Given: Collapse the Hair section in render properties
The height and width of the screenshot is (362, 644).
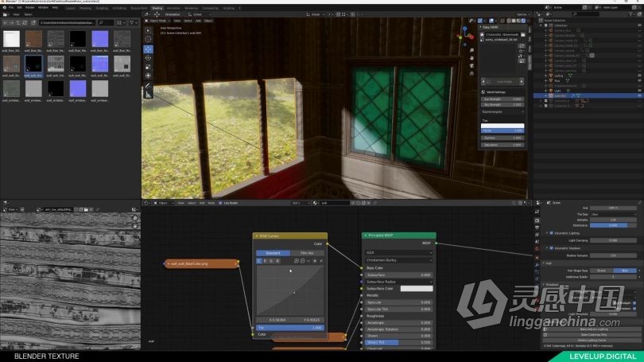Looking at the screenshot, I should 544,263.
